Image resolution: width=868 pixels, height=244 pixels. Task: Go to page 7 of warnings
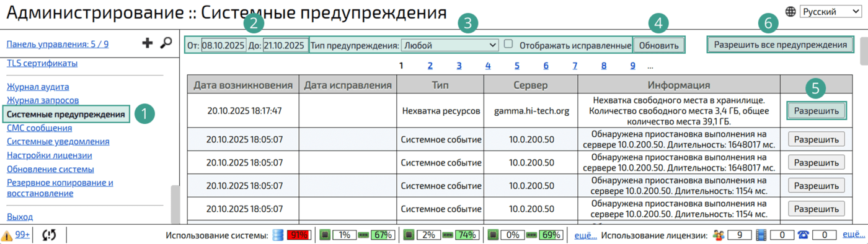tap(575, 66)
